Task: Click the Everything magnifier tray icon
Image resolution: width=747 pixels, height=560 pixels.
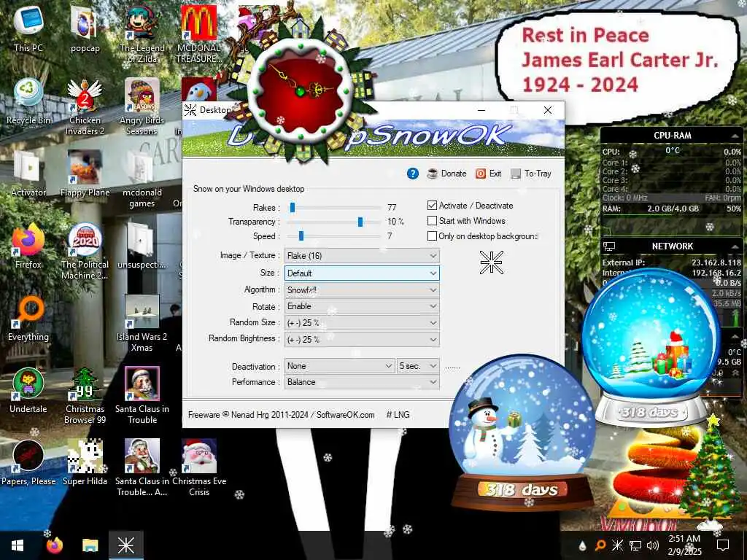Action: pyautogui.click(x=600, y=545)
